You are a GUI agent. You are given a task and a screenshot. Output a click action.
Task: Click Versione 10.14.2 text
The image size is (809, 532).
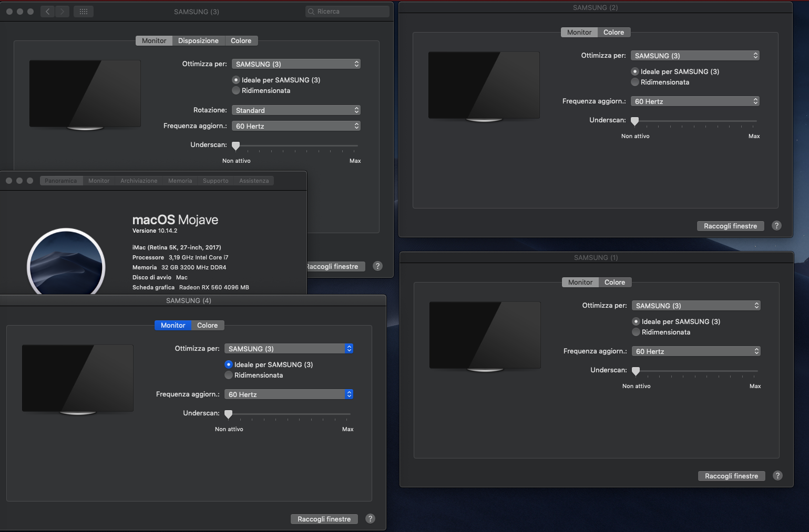coord(155,231)
